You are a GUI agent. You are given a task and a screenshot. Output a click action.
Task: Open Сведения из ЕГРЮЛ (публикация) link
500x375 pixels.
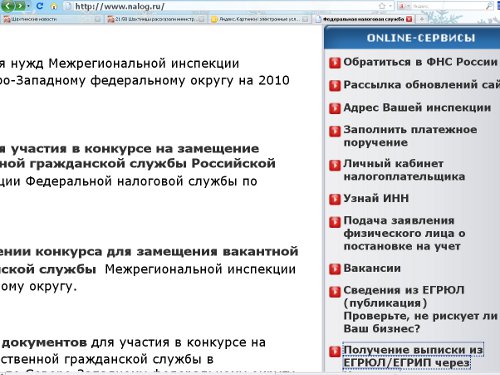click(404, 296)
